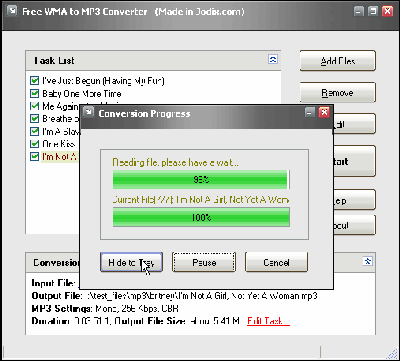Viewport: 400px width, 361px height.
Task: Toggle the One Kiss checkbox
Action: click(x=34, y=144)
